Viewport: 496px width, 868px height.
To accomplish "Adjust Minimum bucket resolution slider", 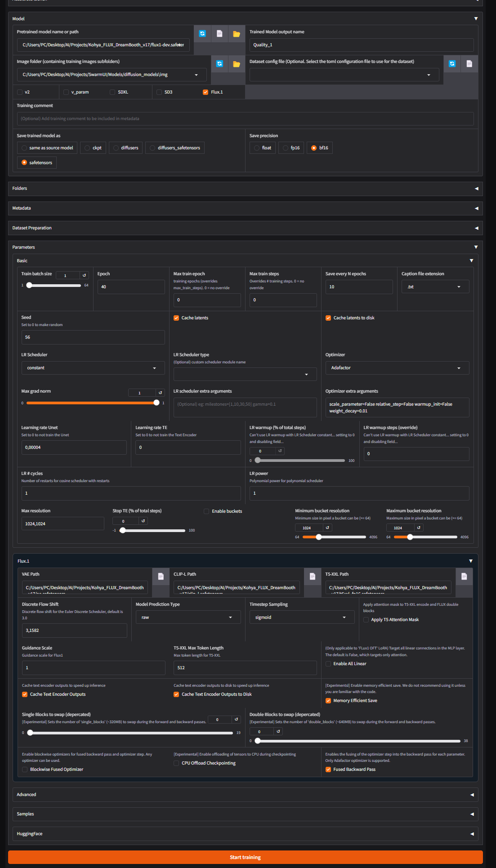I will (x=334, y=537).
